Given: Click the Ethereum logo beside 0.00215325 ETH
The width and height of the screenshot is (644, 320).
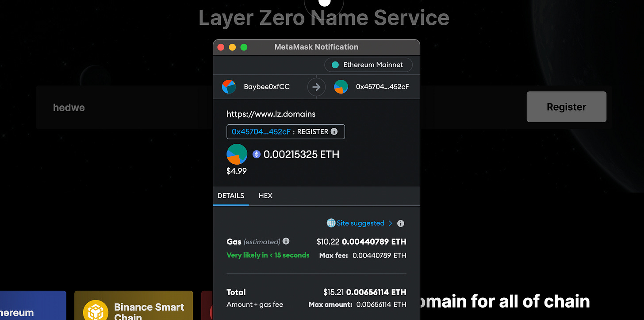Looking at the screenshot, I should click(257, 154).
